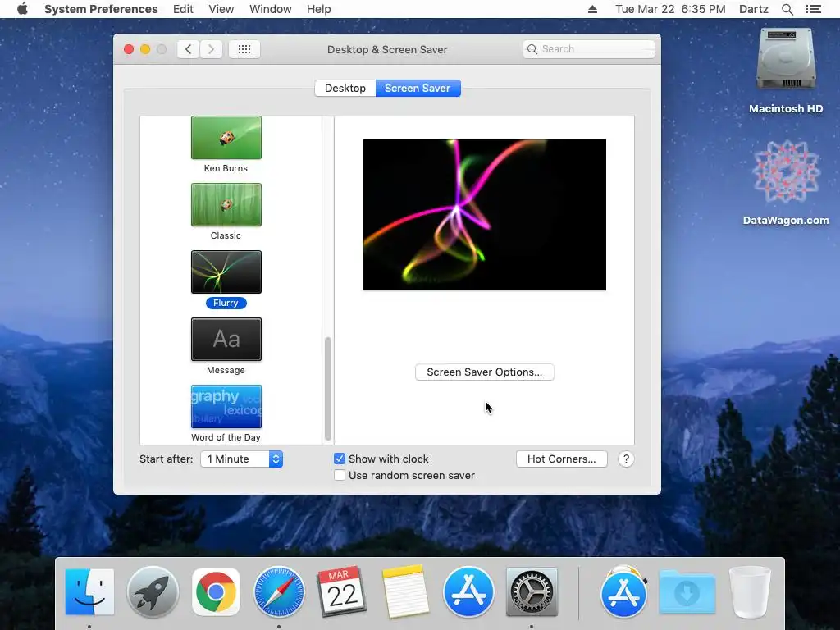This screenshot has height=630, width=840.
Task: Open App Store icon left of System Preferences
Action: pos(468,592)
